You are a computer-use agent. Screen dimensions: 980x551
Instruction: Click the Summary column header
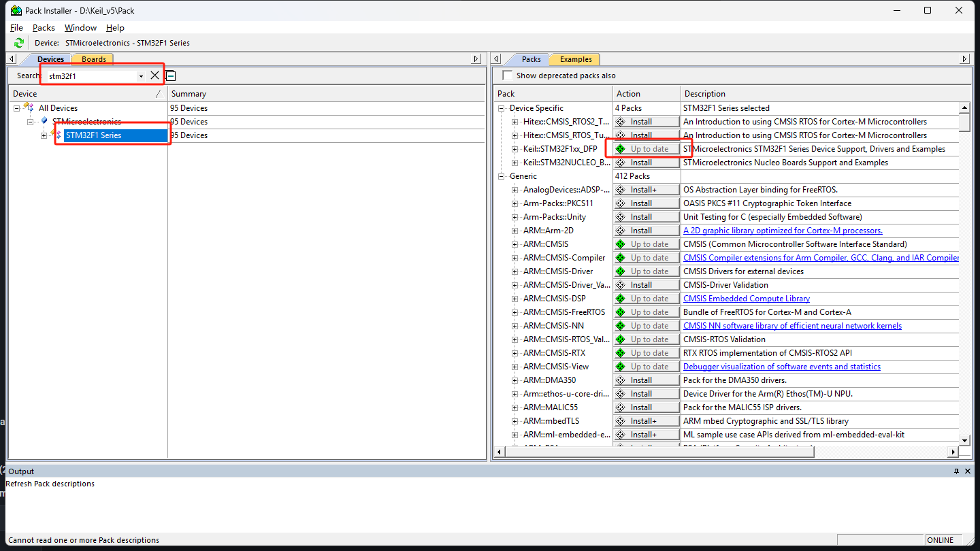click(327, 94)
